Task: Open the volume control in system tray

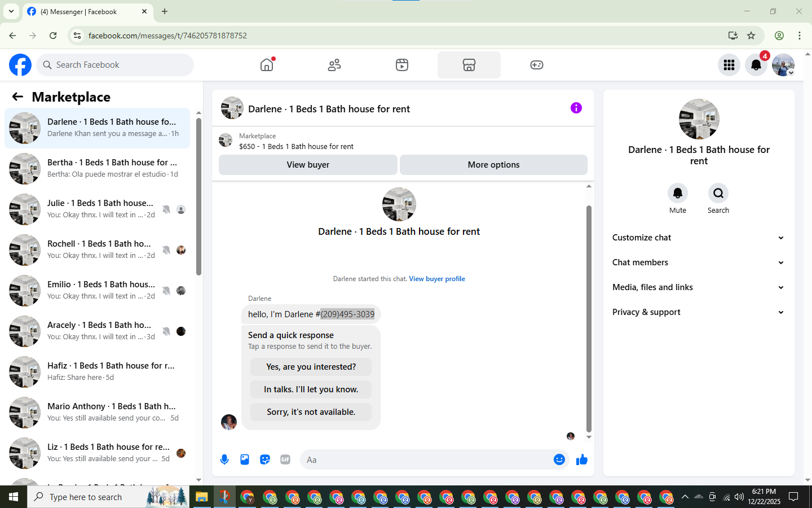Action: pyautogui.click(x=739, y=497)
